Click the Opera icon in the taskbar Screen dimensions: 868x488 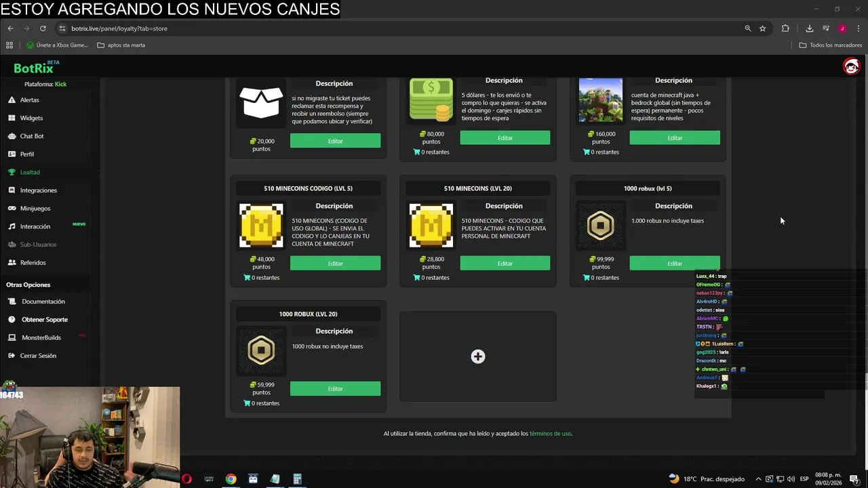pyautogui.click(x=186, y=479)
